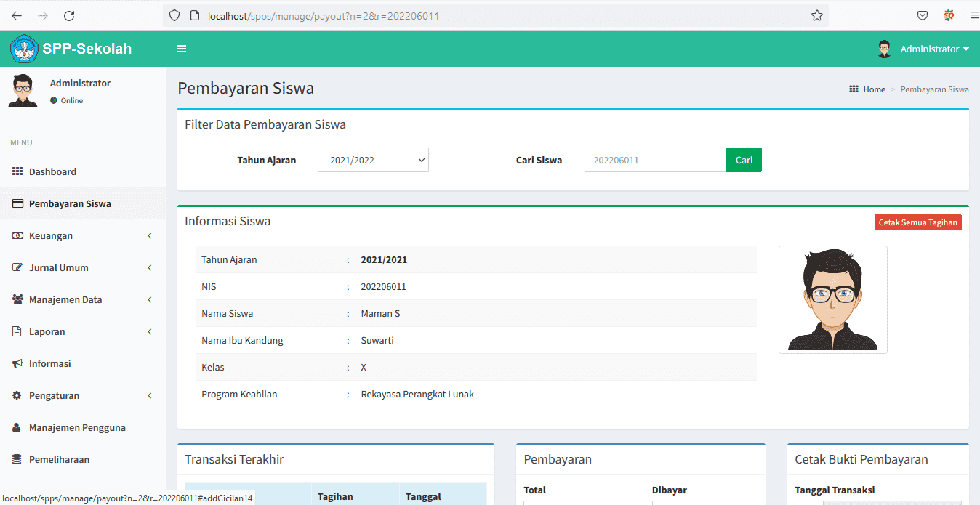Open the Tahun Ajaran dropdown
Image resolution: width=980 pixels, height=505 pixels.
tap(373, 159)
